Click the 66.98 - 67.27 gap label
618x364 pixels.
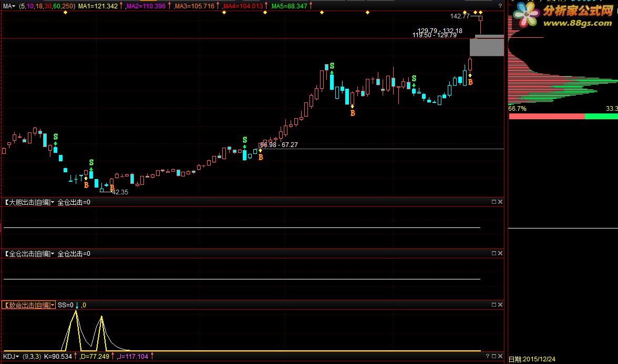click(279, 145)
